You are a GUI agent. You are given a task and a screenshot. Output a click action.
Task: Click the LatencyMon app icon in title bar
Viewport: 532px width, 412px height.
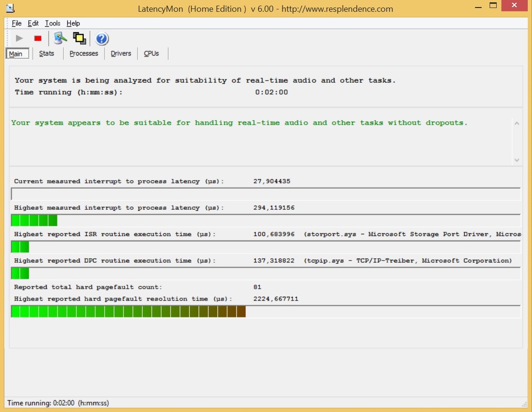(10, 8)
